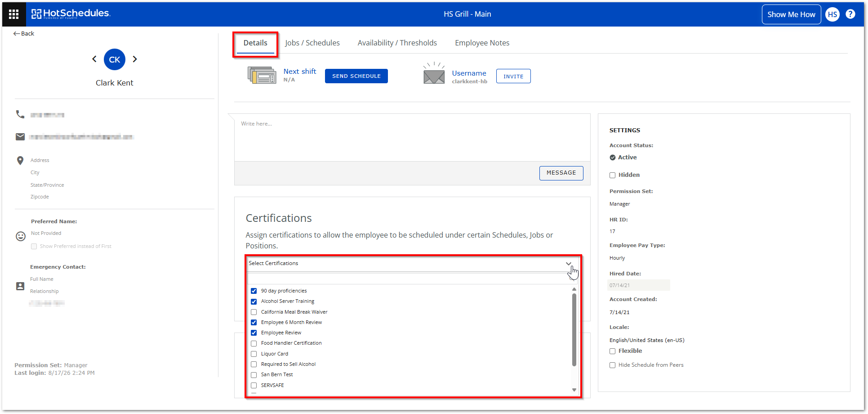This screenshot has height=414, width=868.
Task: Enable the Flexible setting checkbox
Action: (x=612, y=351)
